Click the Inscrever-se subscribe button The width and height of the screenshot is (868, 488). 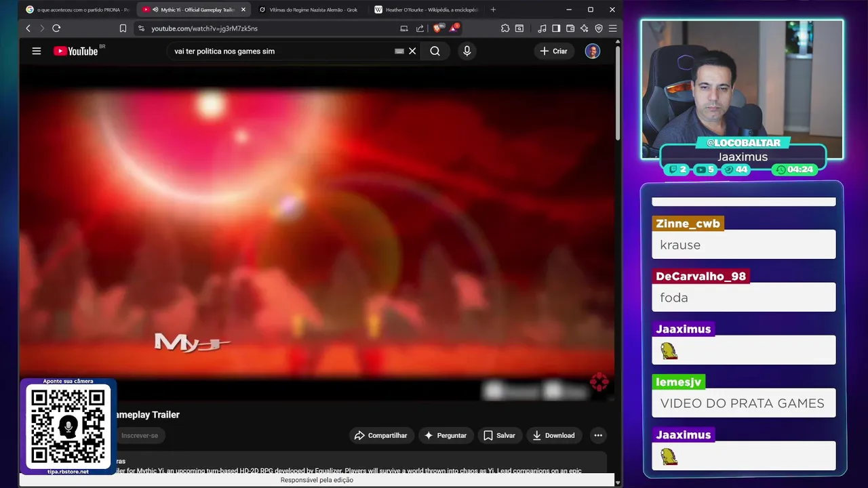(140, 435)
